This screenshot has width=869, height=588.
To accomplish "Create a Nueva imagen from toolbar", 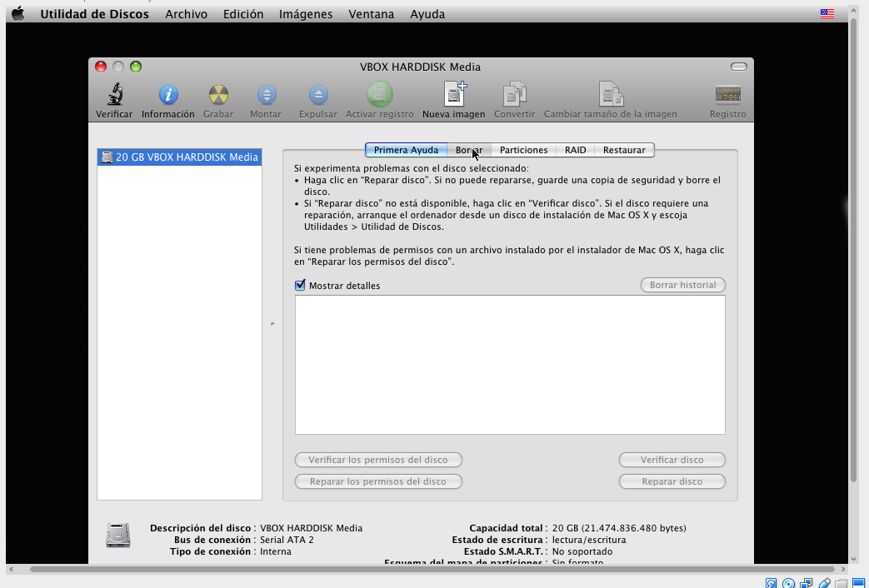I will tap(454, 94).
